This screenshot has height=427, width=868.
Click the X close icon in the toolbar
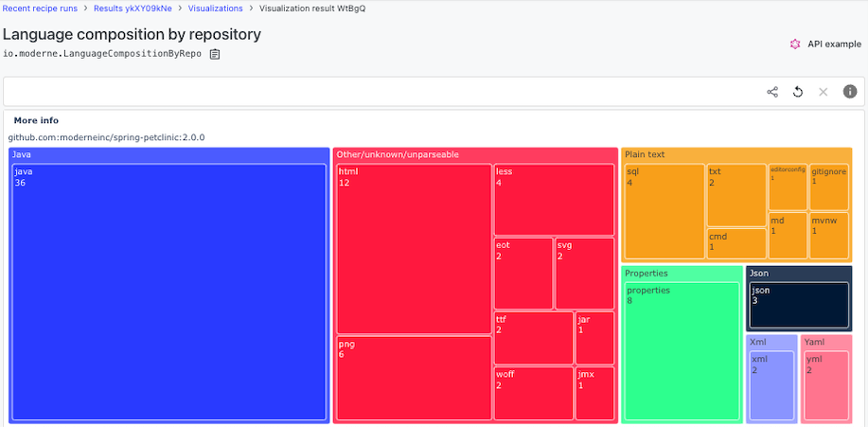(x=824, y=92)
